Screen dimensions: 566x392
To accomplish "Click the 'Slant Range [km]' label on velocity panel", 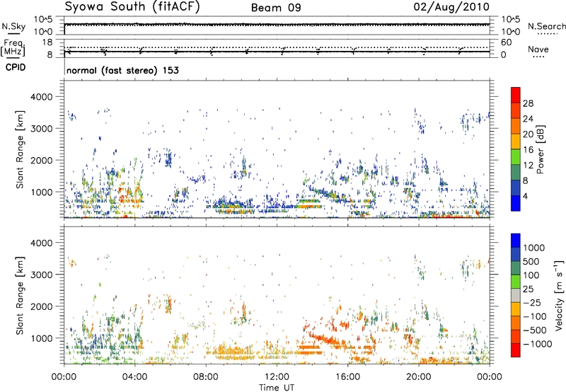I will click(x=20, y=296).
